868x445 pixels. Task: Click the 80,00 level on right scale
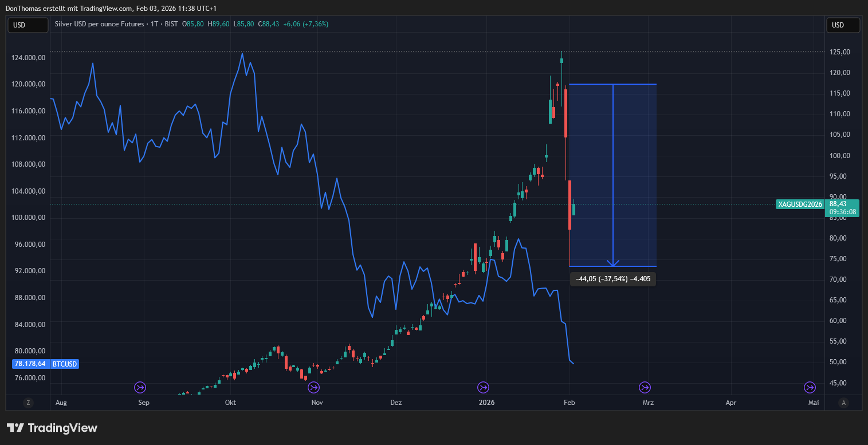(839, 238)
